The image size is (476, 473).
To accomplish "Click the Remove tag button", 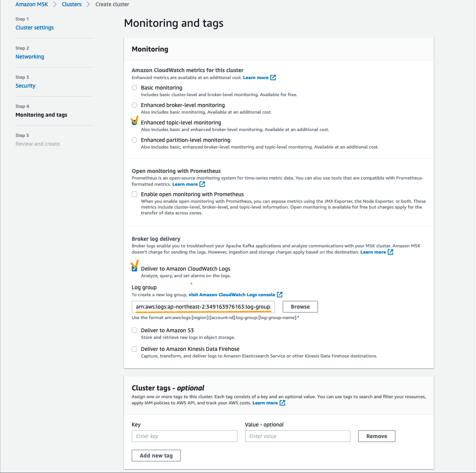I will [376, 436].
